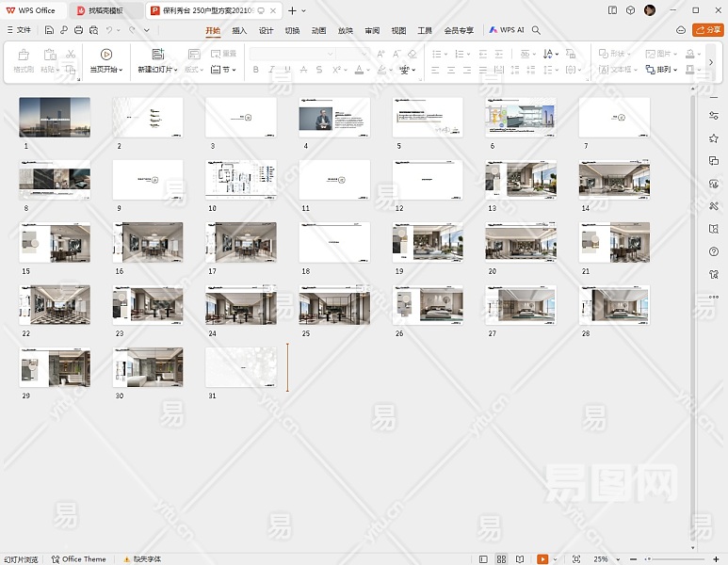Click the 缺失字体 missing fonts warning
728x565 pixels.
click(x=141, y=559)
